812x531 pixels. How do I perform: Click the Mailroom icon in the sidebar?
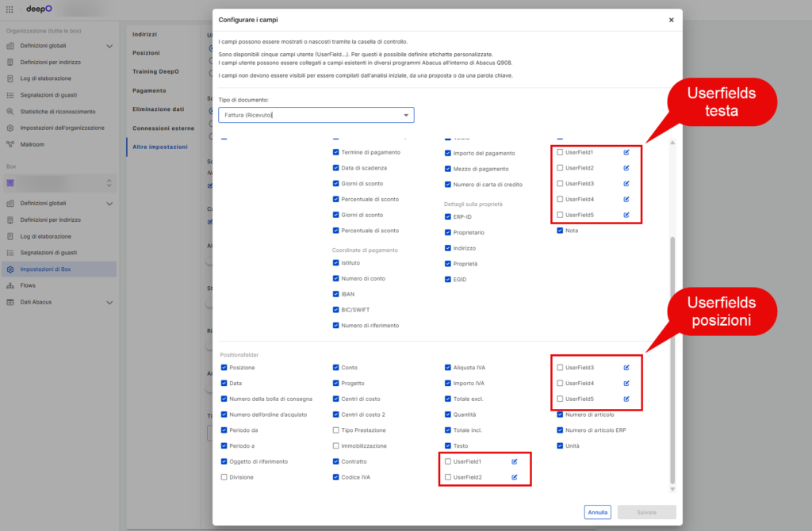10,144
